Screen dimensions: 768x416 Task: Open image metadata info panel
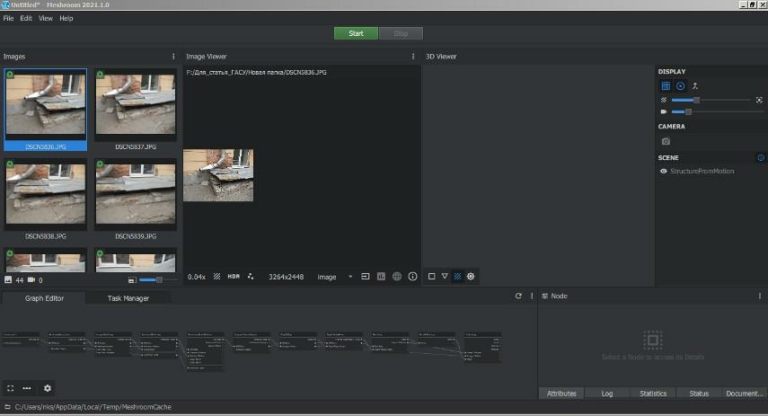pyautogui.click(x=412, y=276)
